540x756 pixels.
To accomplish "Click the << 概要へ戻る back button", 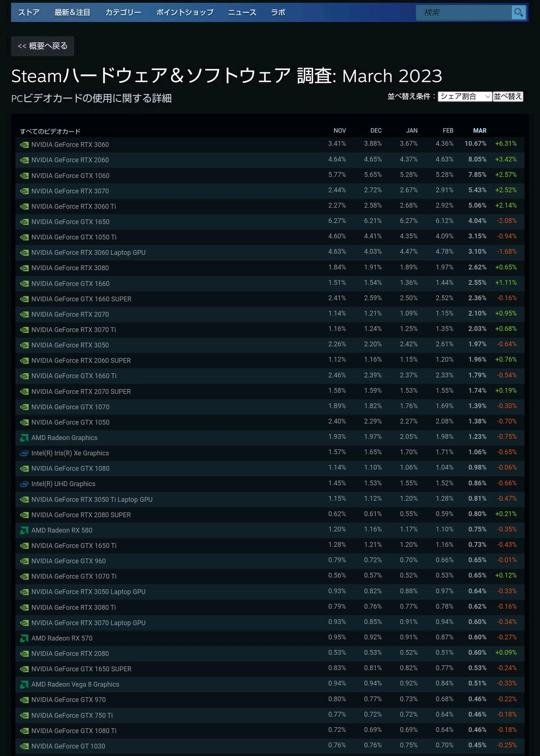I will (x=43, y=46).
